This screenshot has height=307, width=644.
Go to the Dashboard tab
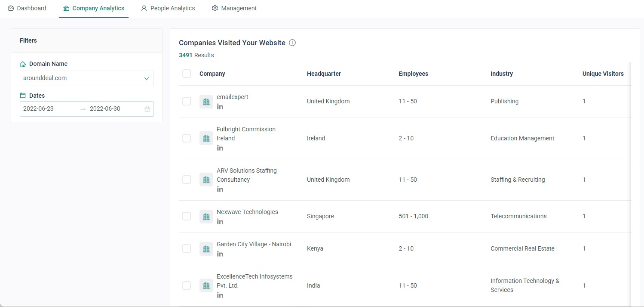(27, 8)
